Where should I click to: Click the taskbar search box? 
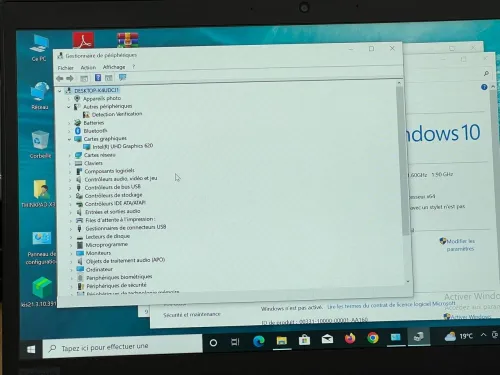122,347
